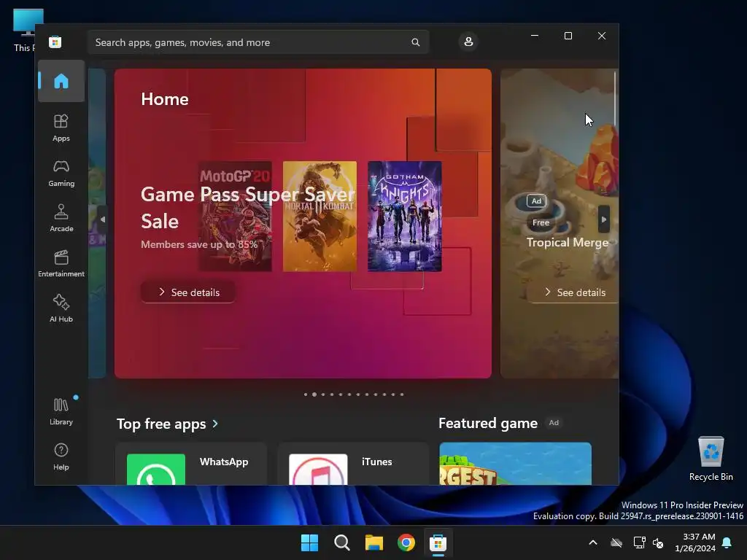Expand Top free apps with its chevron
Viewport: 747px width, 560px height.
pos(215,424)
